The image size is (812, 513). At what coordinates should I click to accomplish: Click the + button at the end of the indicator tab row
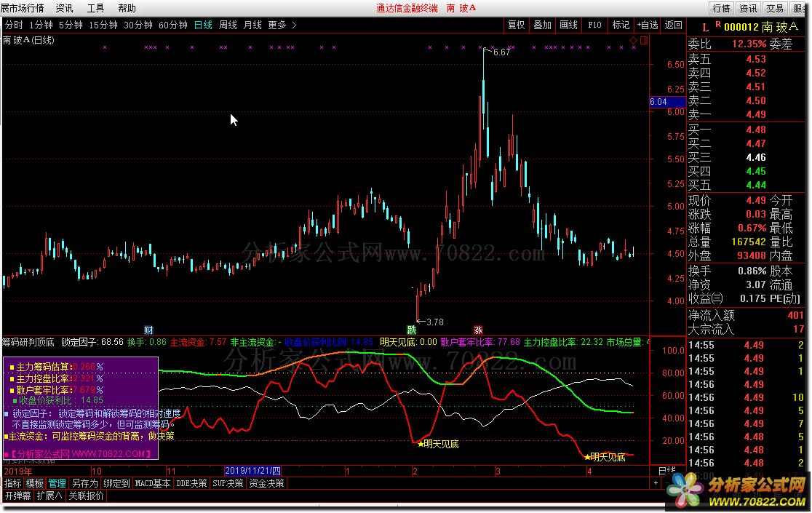[x=656, y=483]
